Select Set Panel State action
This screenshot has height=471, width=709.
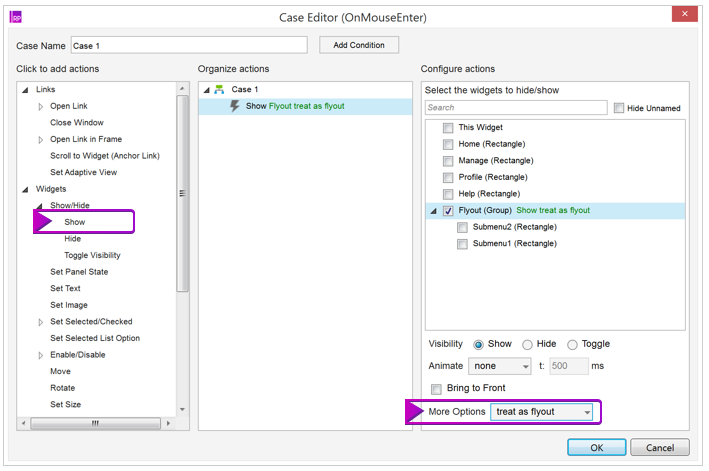click(x=79, y=272)
